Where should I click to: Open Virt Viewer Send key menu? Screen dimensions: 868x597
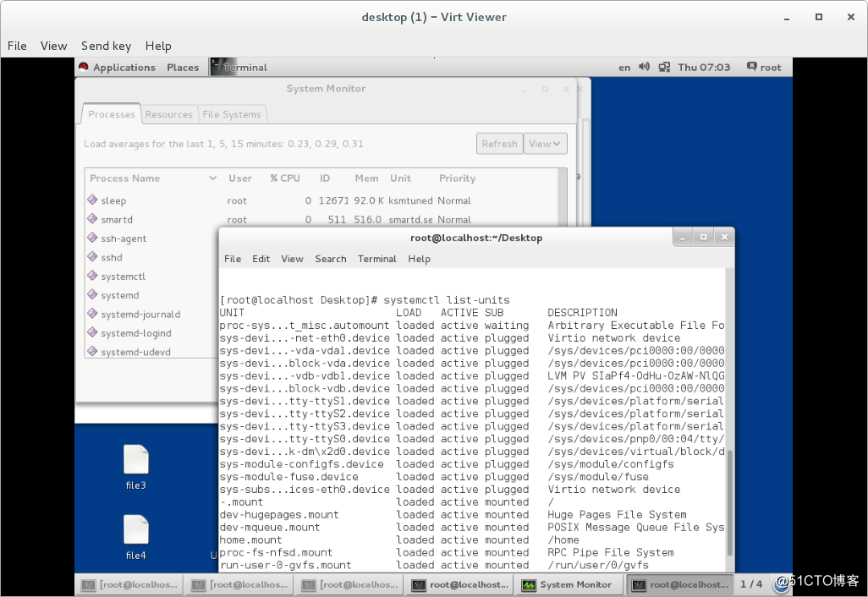tap(107, 46)
